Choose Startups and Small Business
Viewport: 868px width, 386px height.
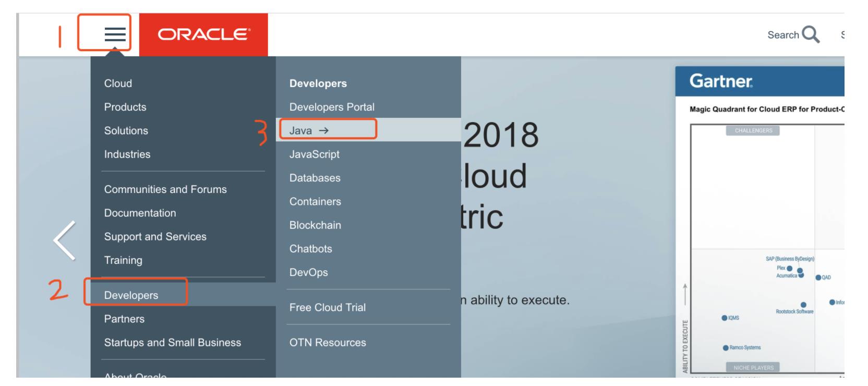tap(173, 343)
